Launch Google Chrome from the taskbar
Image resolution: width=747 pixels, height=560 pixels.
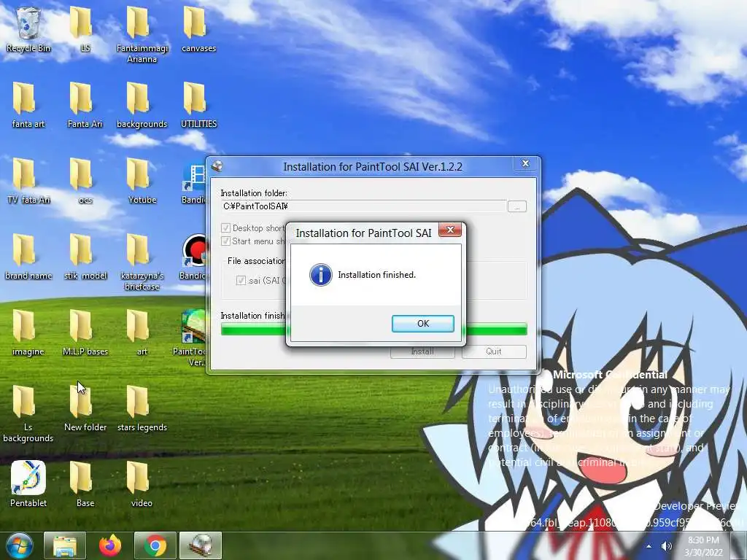(155, 545)
